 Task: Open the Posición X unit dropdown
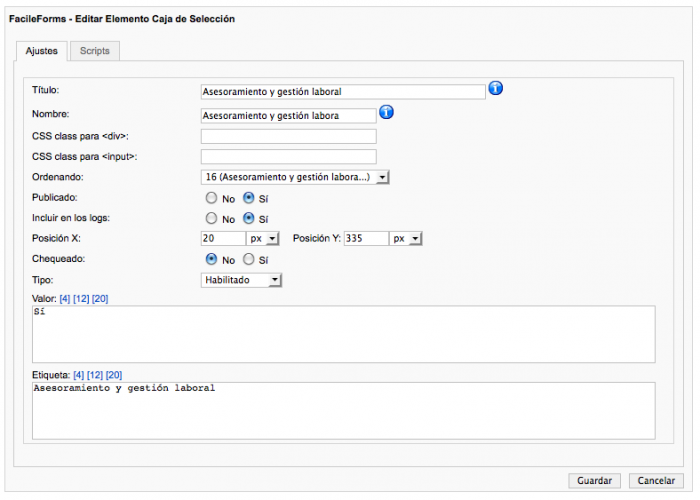click(263, 238)
